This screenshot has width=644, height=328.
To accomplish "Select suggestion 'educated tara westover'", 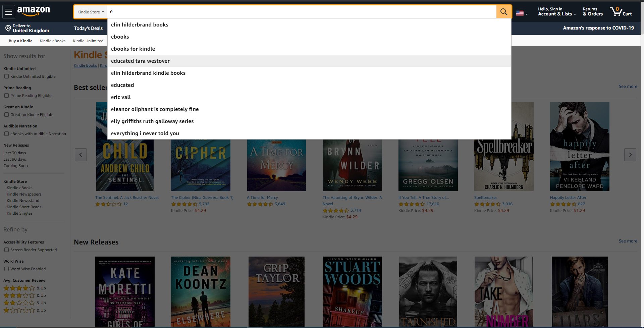I will click(309, 61).
